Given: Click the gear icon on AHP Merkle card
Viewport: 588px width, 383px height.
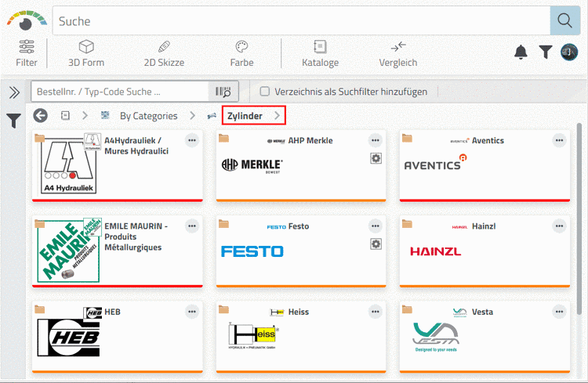Looking at the screenshot, I should tap(376, 158).
